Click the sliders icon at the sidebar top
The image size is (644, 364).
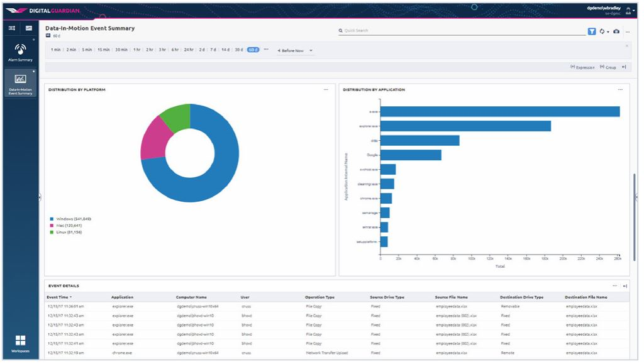(11, 28)
